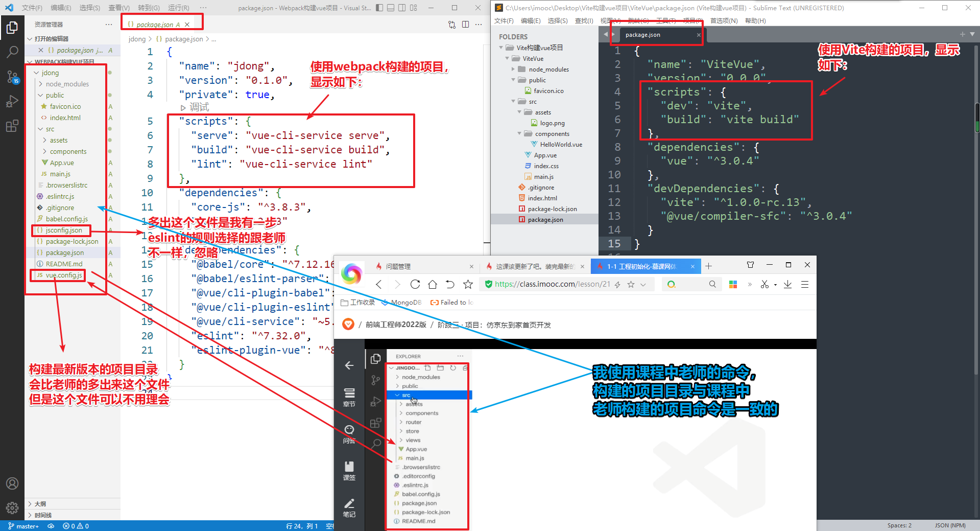
Task: Open the browser skin (shirt) icon
Action: [x=750, y=265]
